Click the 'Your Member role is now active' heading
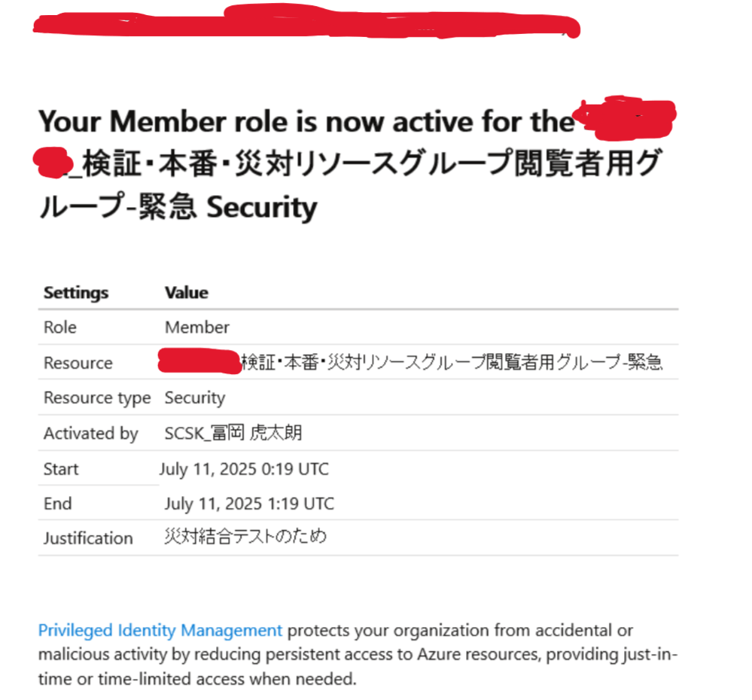This screenshot has height=700, width=752. 357,163
